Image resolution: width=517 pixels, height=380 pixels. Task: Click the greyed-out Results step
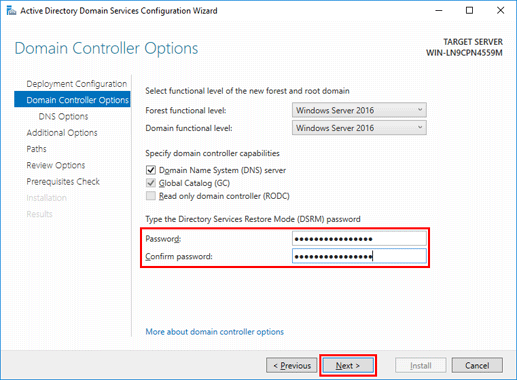click(x=39, y=214)
